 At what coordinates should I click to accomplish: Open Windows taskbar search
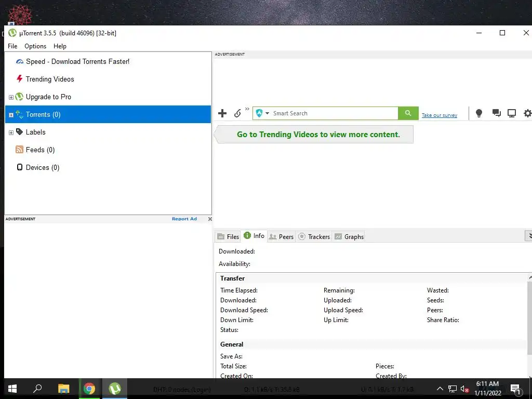[37, 389]
